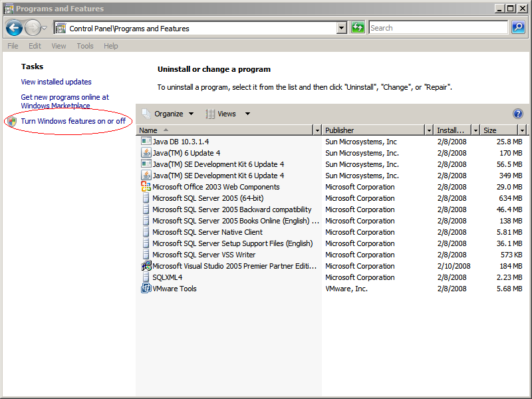
Task: Click the VMware, Inc. publisher cell
Action: (x=346, y=289)
